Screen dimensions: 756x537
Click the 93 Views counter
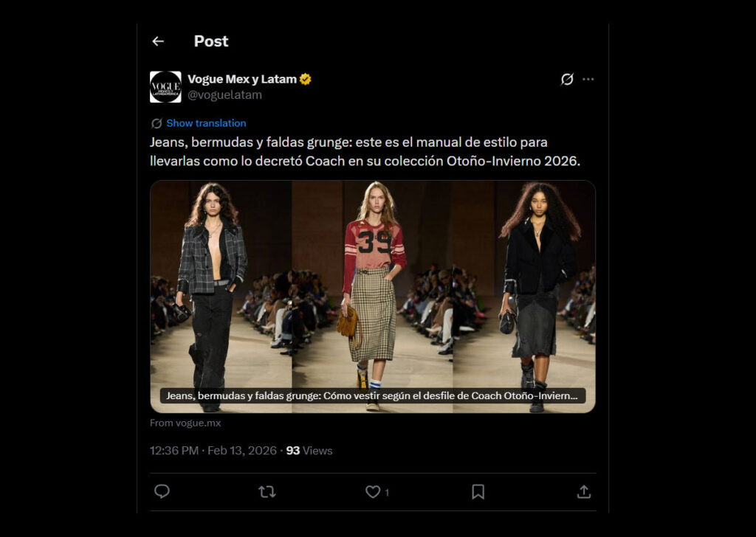tap(309, 451)
